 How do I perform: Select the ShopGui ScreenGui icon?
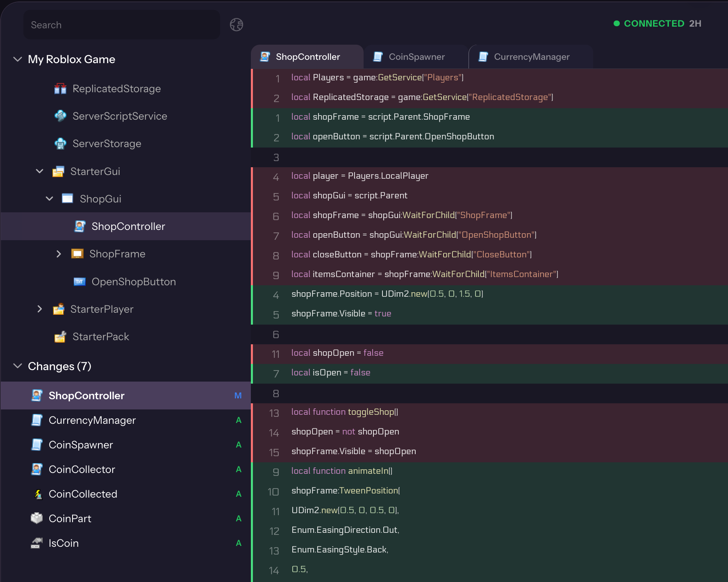(x=68, y=199)
